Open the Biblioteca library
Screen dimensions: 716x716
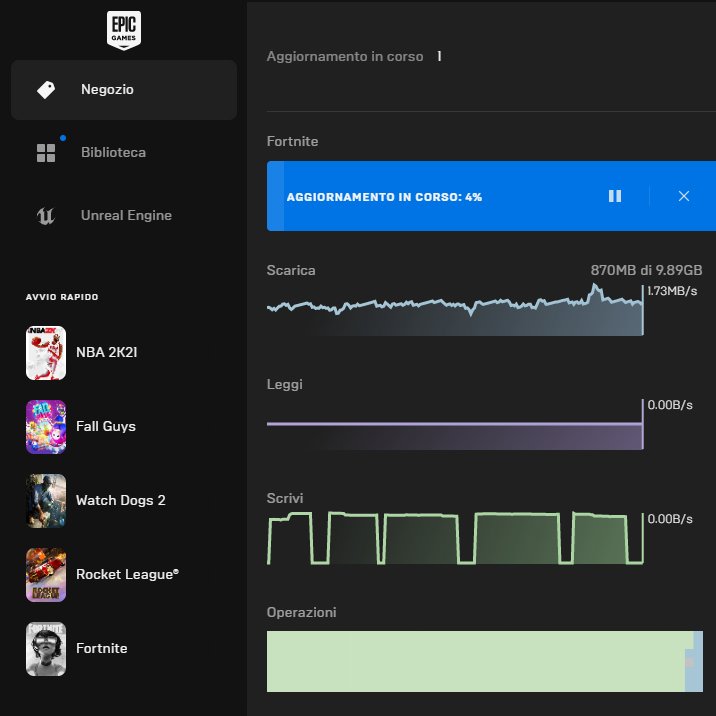click(124, 153)
